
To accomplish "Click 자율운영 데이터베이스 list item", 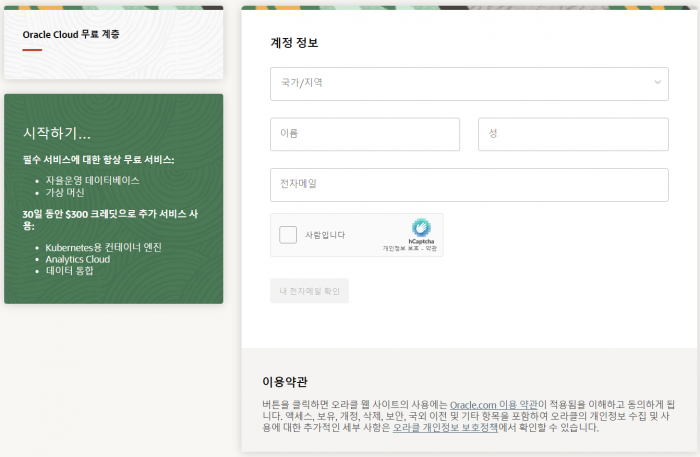I will pos(92,180).
